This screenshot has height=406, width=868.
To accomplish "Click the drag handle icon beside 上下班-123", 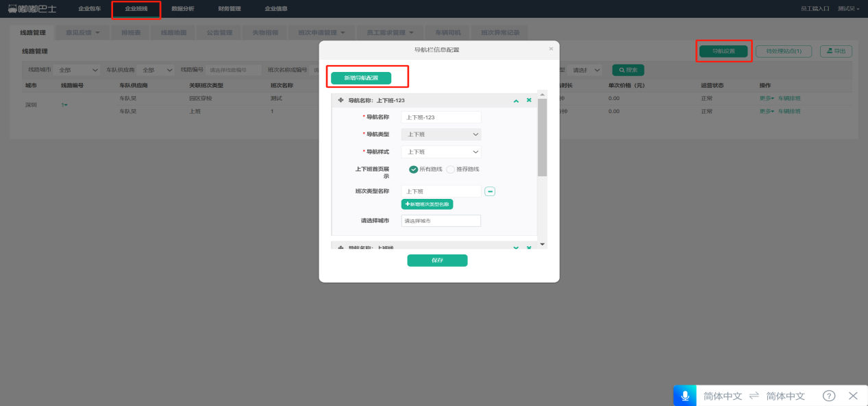I will coord(340,100).
